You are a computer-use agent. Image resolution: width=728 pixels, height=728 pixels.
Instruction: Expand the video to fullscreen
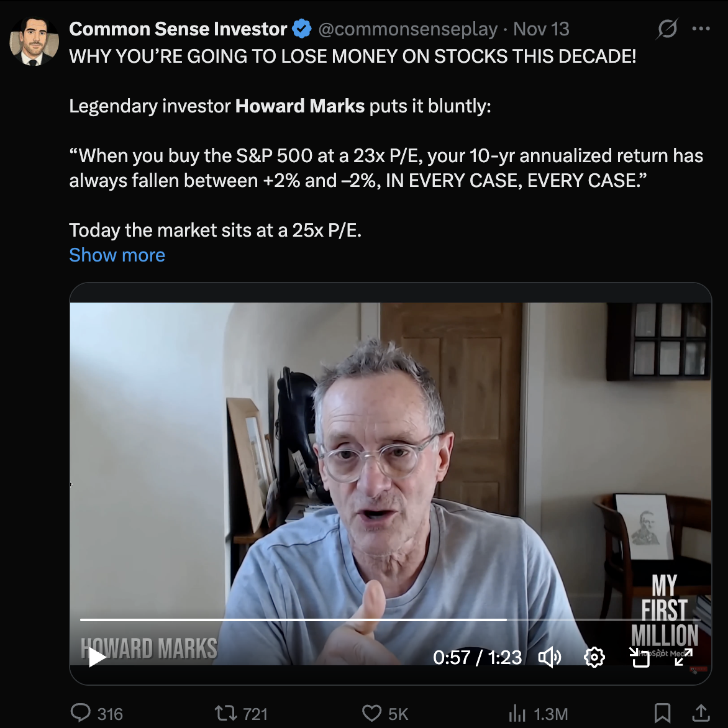(x=683, y=657)
